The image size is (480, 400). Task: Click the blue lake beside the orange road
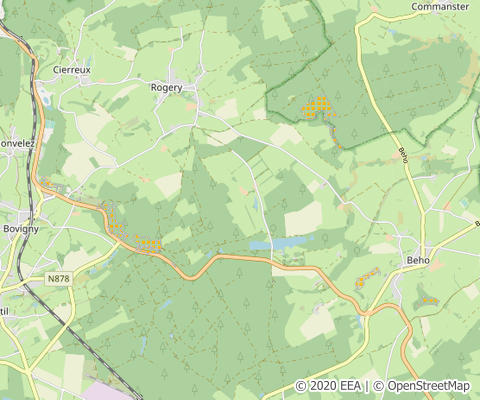coord(278,243)
